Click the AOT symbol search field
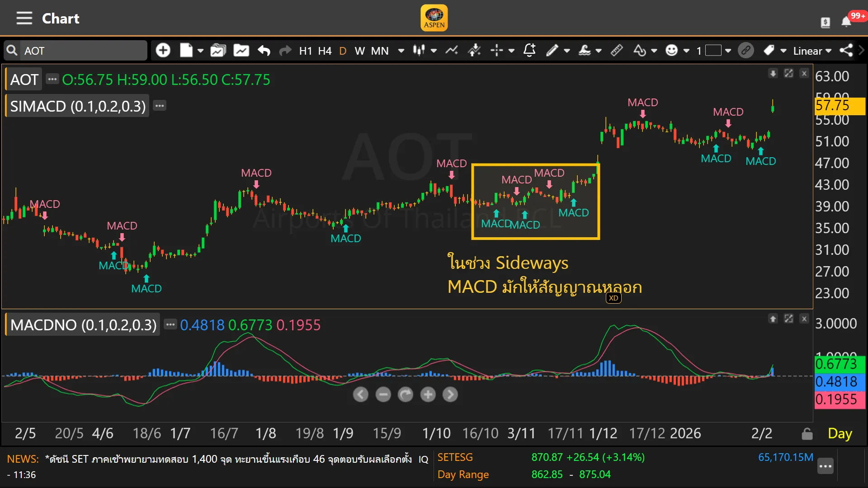 (84, 51)
